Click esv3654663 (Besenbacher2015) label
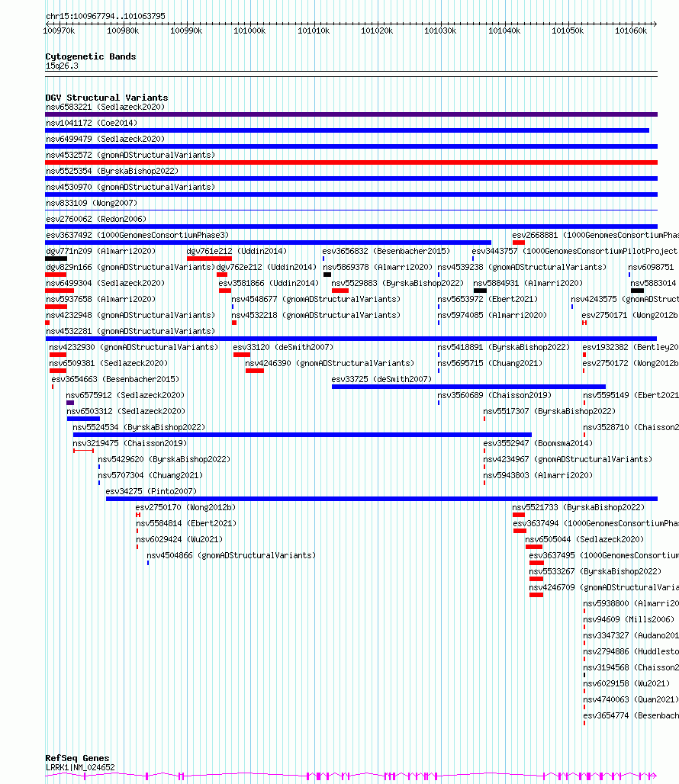Viewport: 679px width, 784px height. click(115, 379)
